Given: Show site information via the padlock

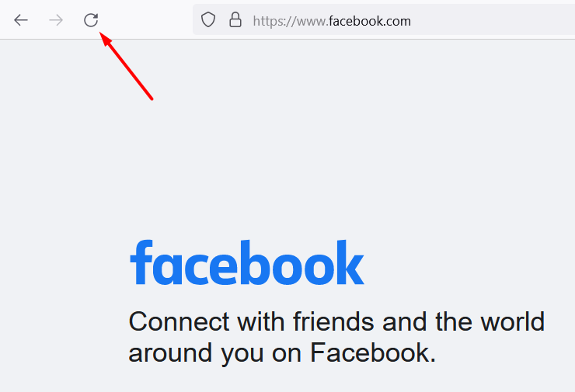Looking at the screenshot, I should coord(235,19).
